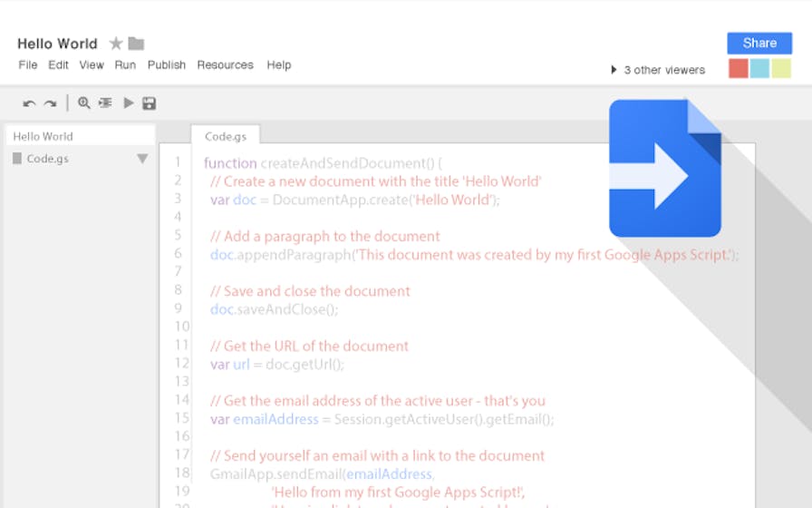Click the large Apps Script logo
Screen dimensions: 812x508
(x=664, y=168)
